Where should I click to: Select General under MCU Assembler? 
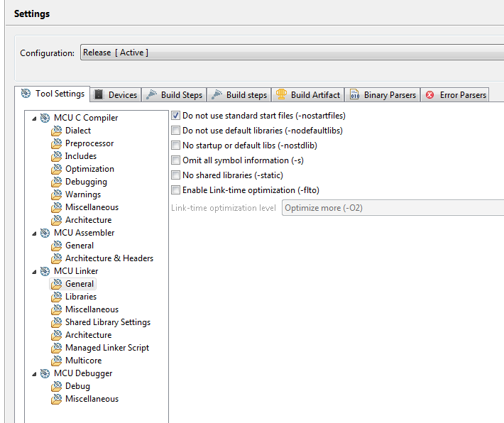80,246
